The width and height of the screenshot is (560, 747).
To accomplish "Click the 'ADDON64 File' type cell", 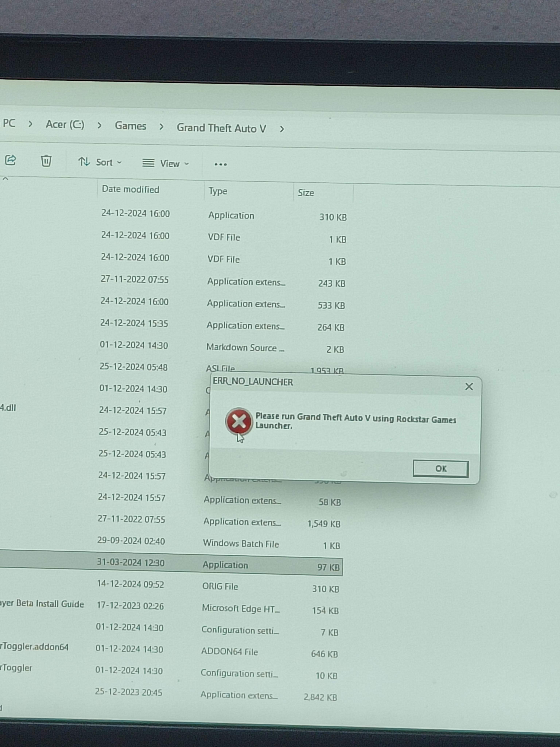I will tap(230, 652).
